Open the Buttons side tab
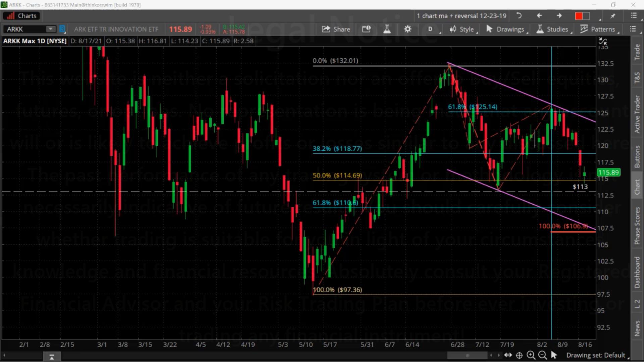 637,157
